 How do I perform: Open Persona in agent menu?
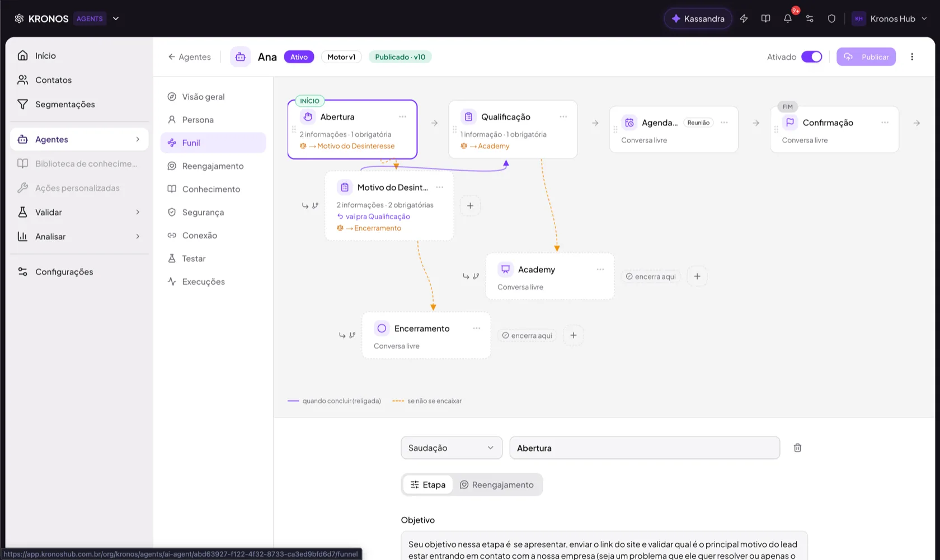point(213,120)
